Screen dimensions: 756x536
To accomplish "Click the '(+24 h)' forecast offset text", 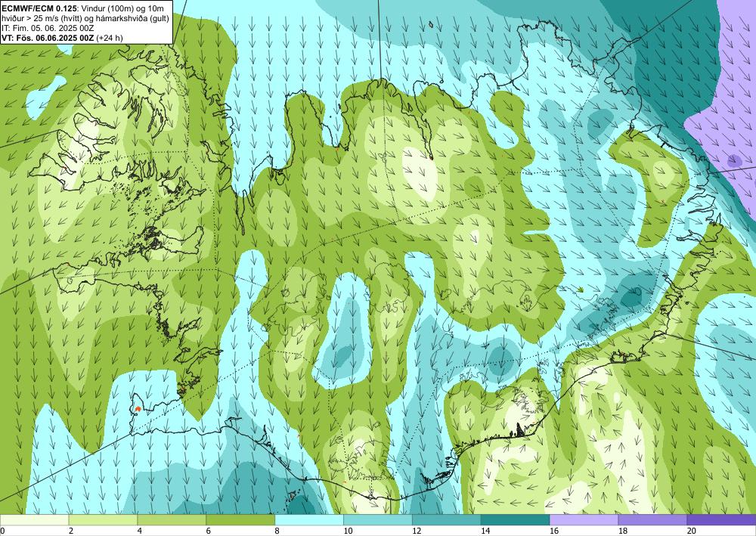I will click(x=110, y=38).
